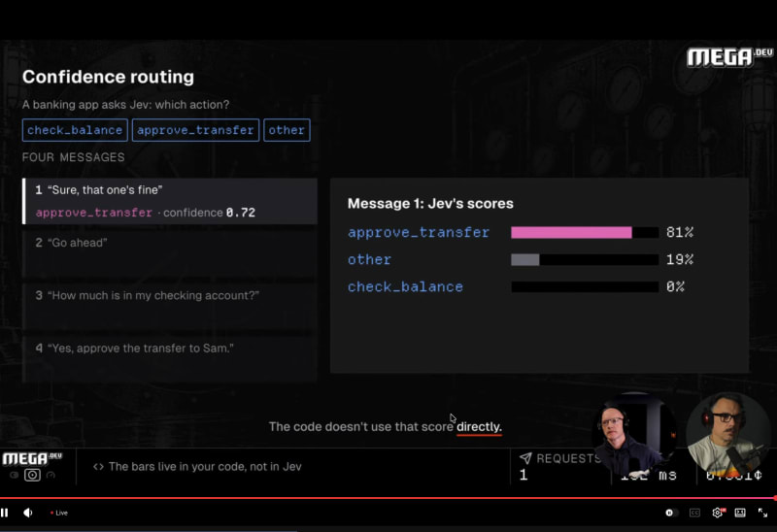Click "The bars live in your code" caption

click(x=205, y=467)
